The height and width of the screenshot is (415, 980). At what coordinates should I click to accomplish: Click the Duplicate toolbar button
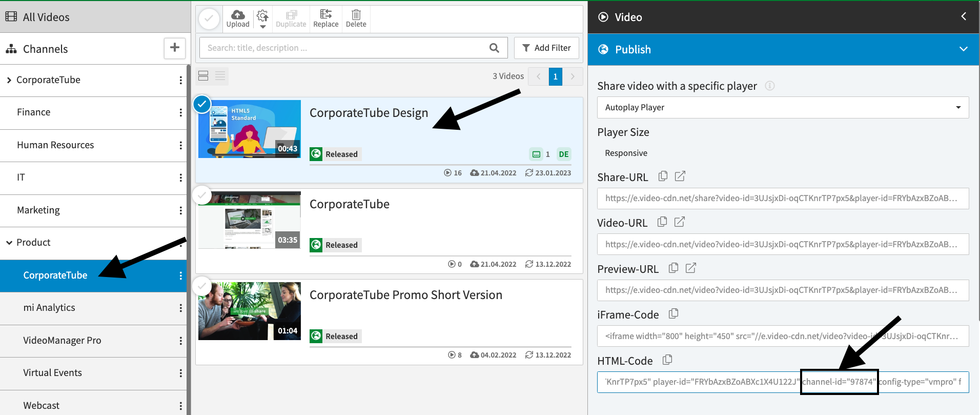pyautogui.click(x=291, y=19)
